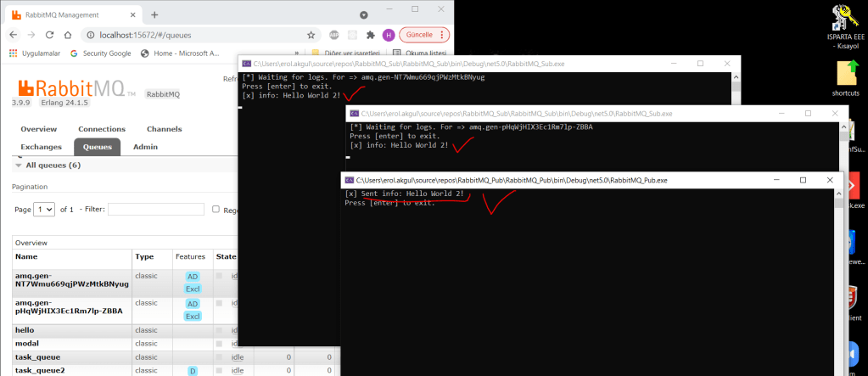This screenshot has height=376, width=868.
Task: Open the Uygulamalar apps grid icon
Action: 14,53
